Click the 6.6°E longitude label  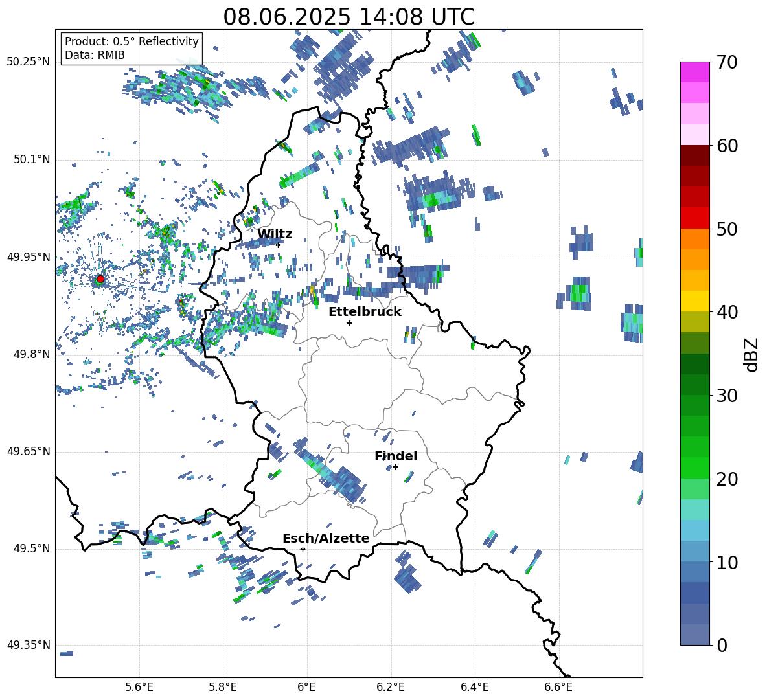click(558, 687)
